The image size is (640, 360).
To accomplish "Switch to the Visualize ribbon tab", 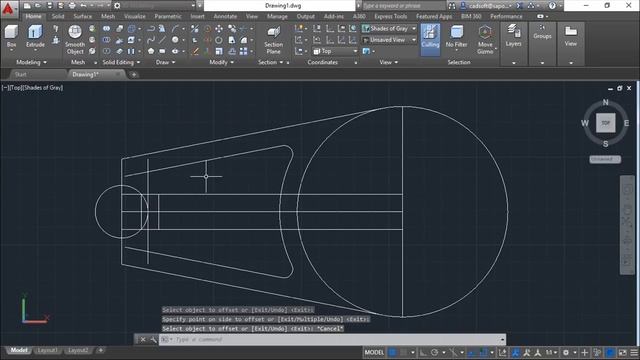I will tap(135, 16).
